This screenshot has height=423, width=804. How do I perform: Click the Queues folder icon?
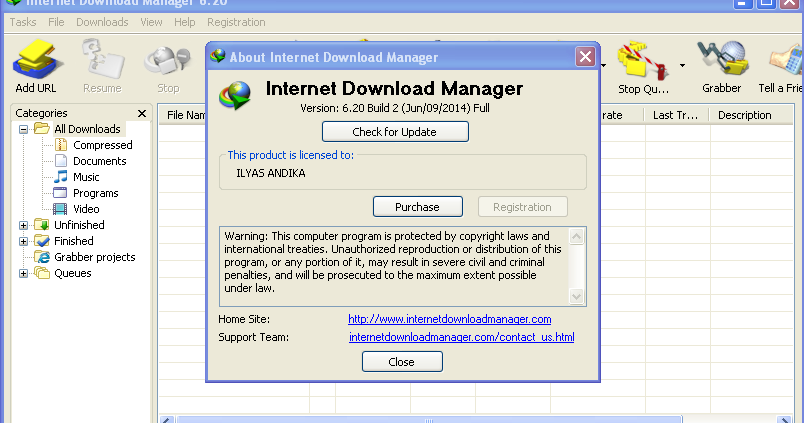pyautogui.click(x=42, y=273)
